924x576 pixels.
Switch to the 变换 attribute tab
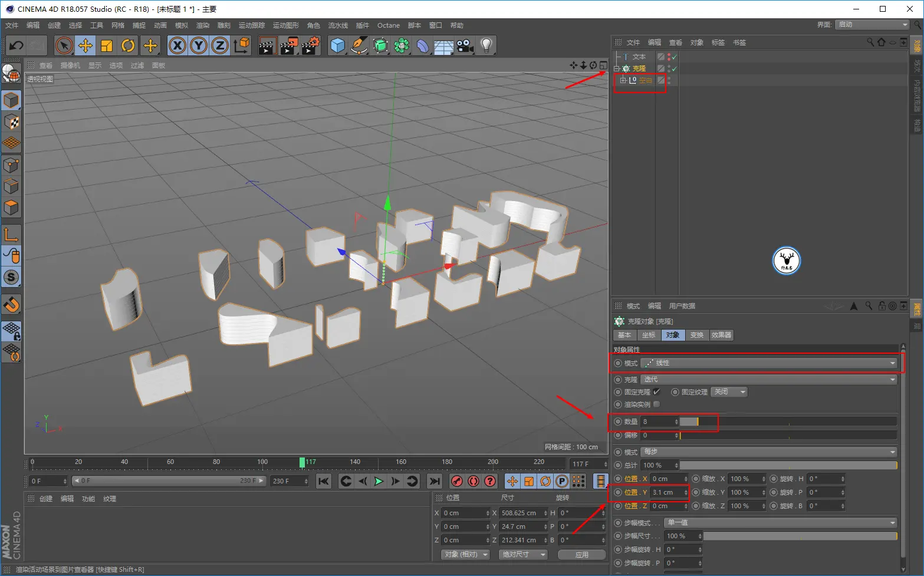pyautogui.click(x=697, y=335)
